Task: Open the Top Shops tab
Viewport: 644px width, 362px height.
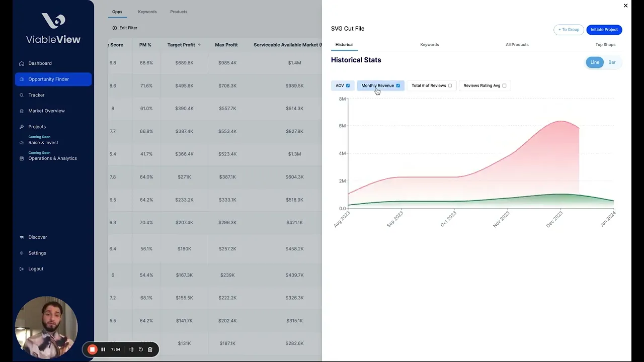Action: 605,45
